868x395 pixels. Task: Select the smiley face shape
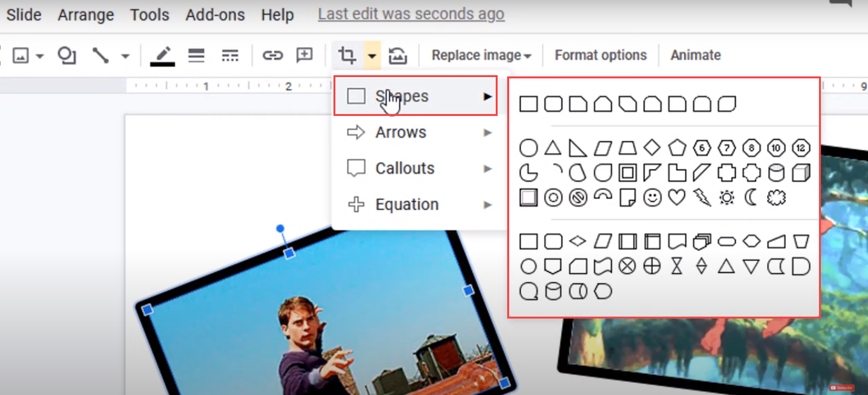tap(652, 197)
